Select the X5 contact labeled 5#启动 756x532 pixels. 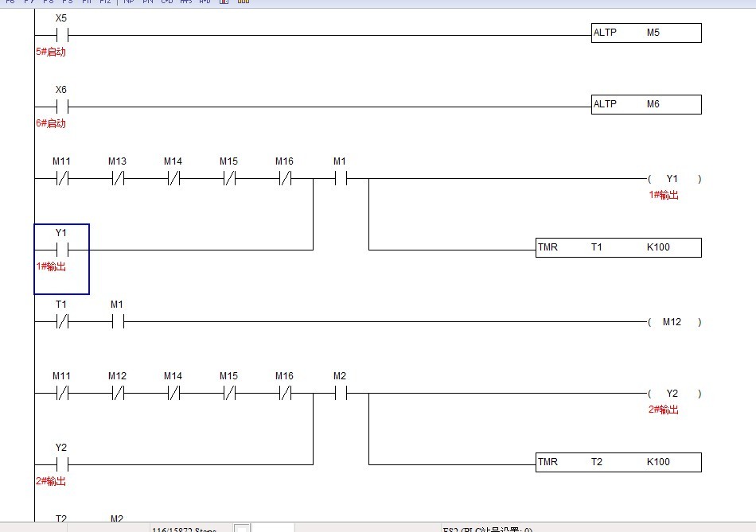click(x=61, y=35)
